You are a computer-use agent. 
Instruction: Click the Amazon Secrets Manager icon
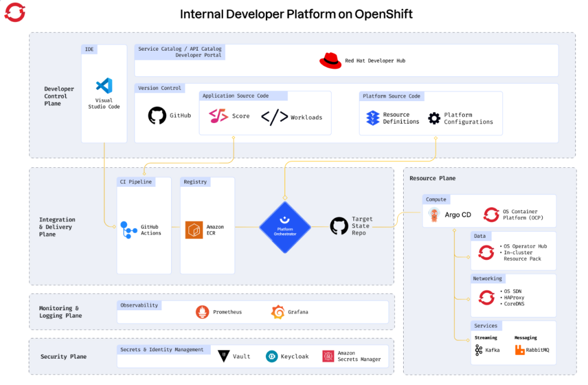[x=328, y=356]
